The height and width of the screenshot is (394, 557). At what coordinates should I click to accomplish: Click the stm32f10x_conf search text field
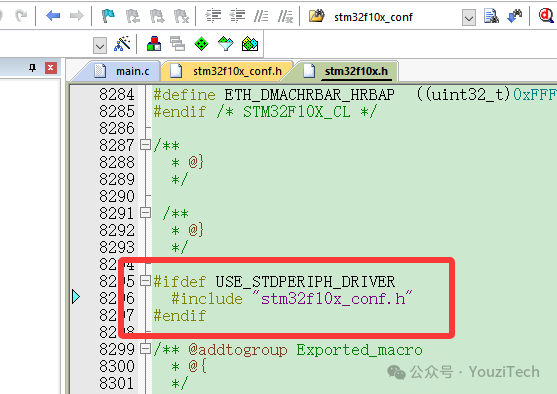[x=396, y=17]
